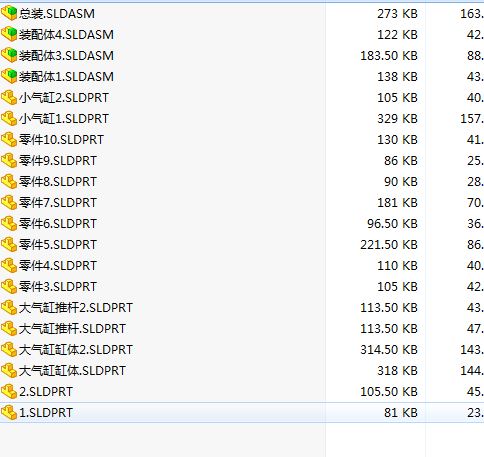The width and height of the screenshot is (484, 457).
Task: Click the 329 KB size value
Action: pos(397,119)
